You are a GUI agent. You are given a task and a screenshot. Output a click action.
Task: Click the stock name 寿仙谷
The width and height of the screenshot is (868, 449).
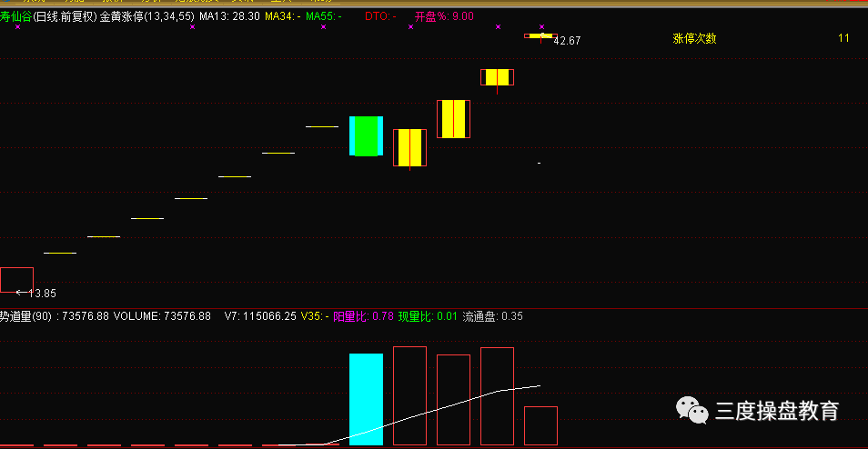(x=15, y=16)
